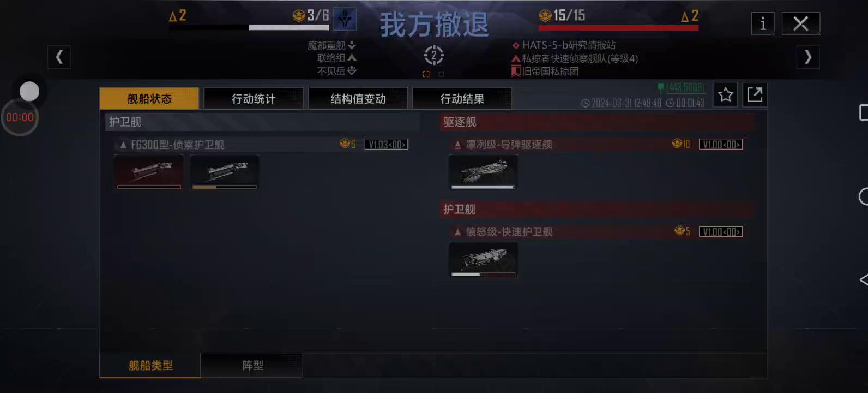
Task: Switch to the 结构值变动 tab
Action: [x=358, y=99]
